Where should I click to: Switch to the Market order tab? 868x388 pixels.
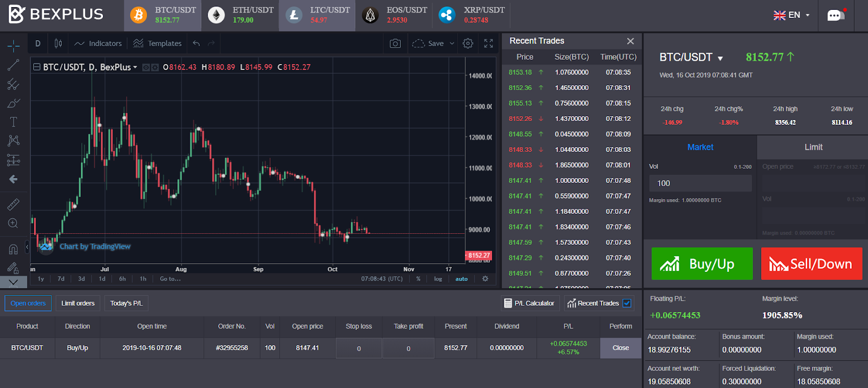[x=700, y=147]
